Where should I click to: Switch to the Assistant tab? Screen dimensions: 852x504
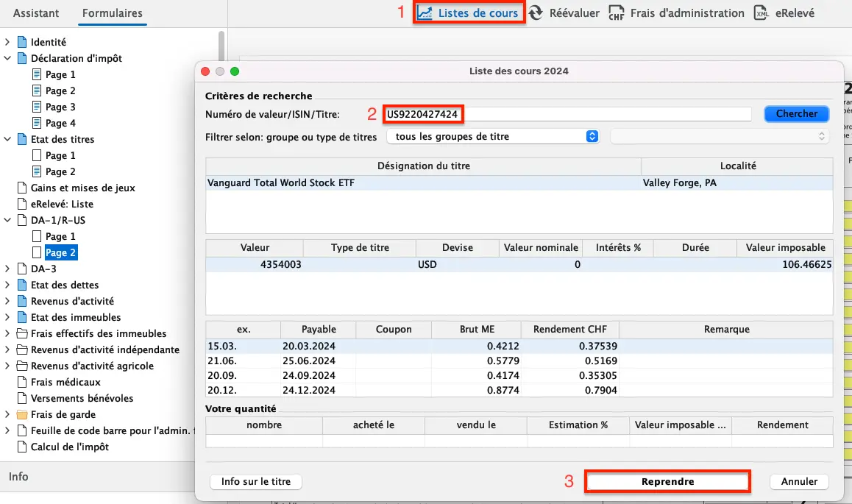pyautogui.click(x=36, y=13)
